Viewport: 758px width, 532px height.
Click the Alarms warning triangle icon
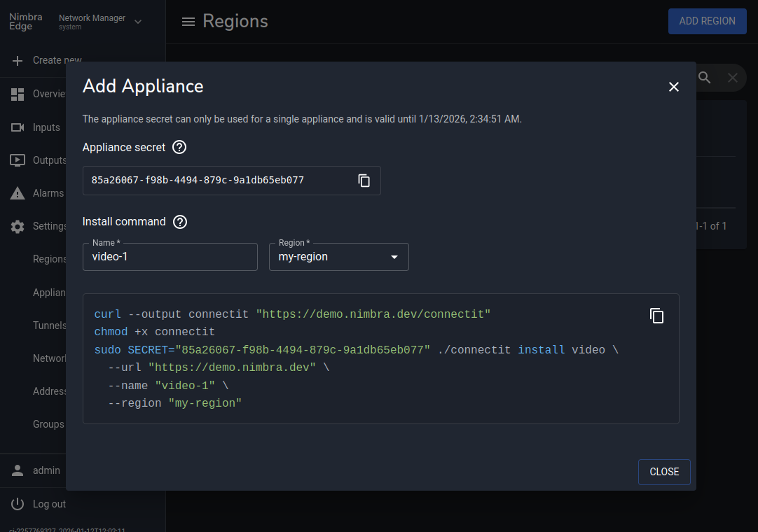[x=18, y=193]
